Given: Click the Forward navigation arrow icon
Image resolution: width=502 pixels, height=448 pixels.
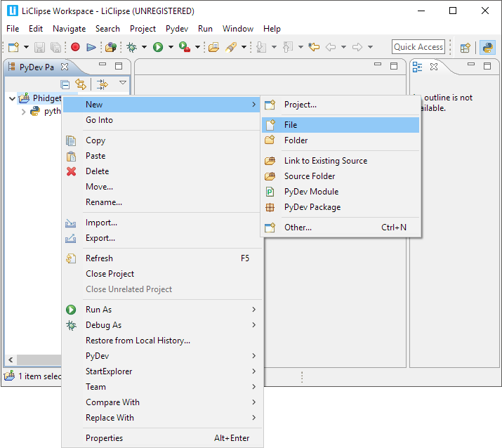Looking at the screenshot, I should (357, 47).
